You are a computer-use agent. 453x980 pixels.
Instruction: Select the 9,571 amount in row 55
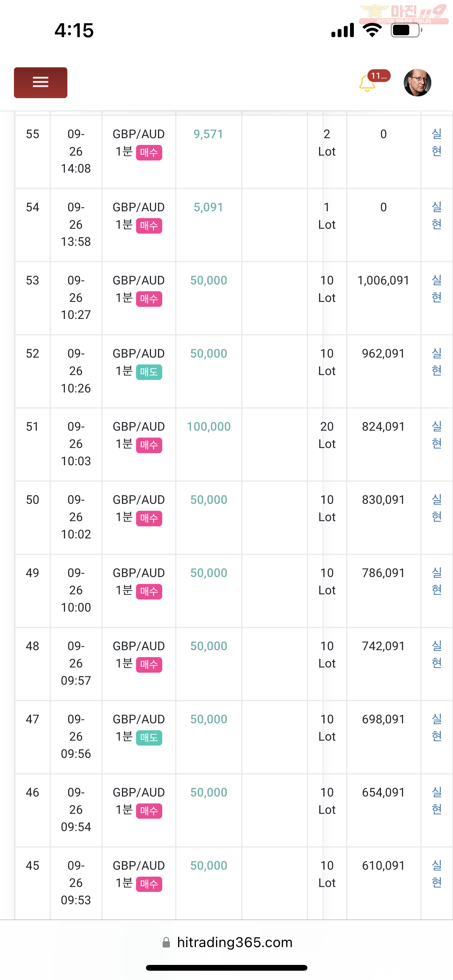click(x=208, y=134)
